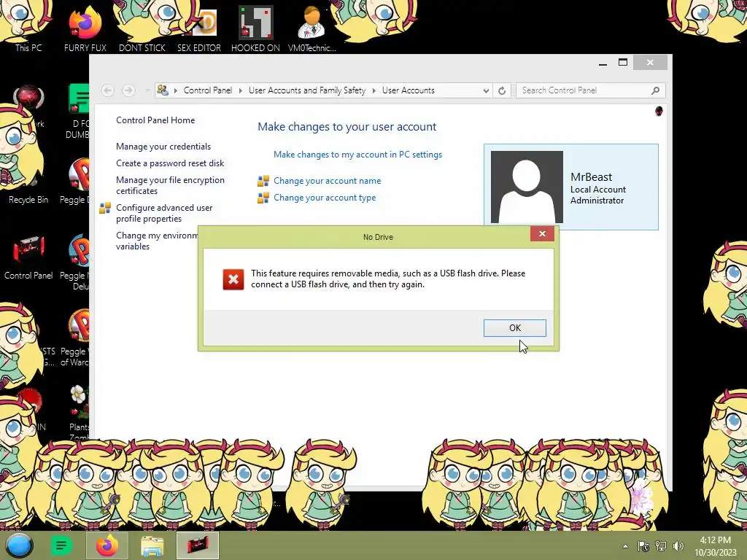Maximize the Control Panel window
The height and width of the screenshot is (560, 747).
pyautogui.click(x=623, y=63)
